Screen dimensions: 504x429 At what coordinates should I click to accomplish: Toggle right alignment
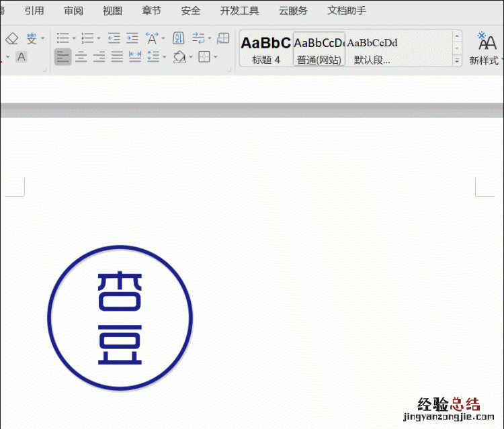pos(99,57)
